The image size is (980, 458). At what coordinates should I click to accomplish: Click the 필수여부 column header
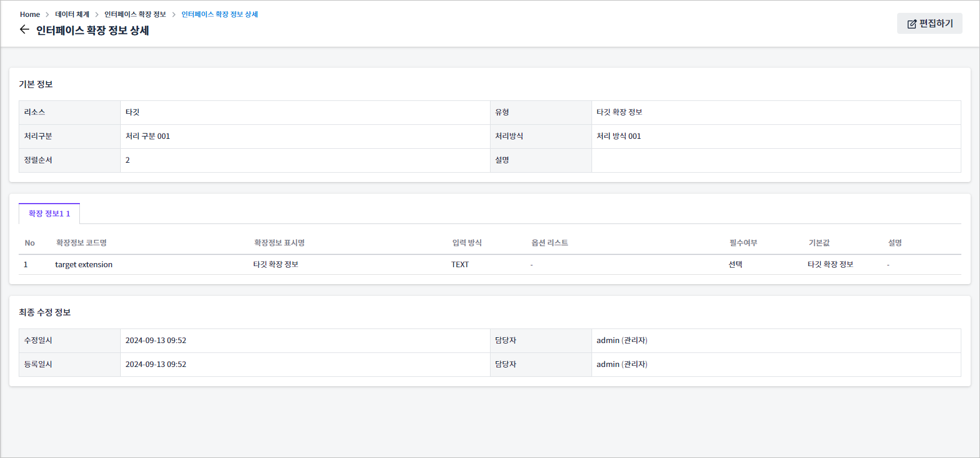pyautogui.click(x=743, y=243)
